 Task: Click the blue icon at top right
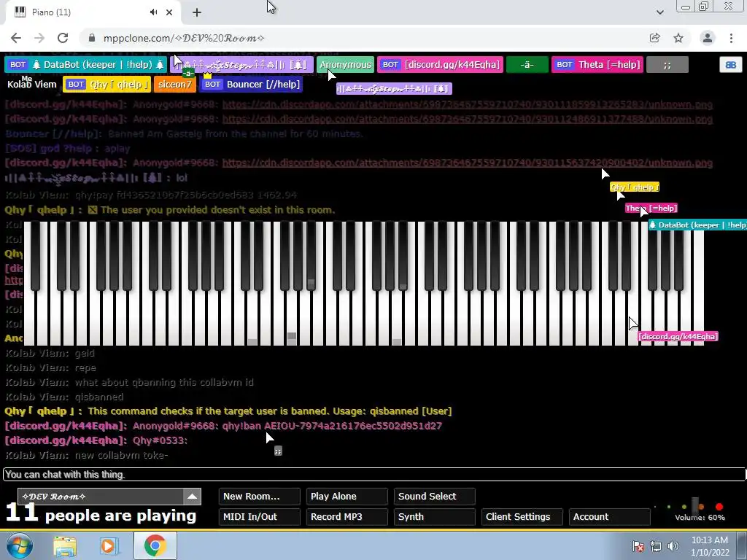[x=730, y=65]
